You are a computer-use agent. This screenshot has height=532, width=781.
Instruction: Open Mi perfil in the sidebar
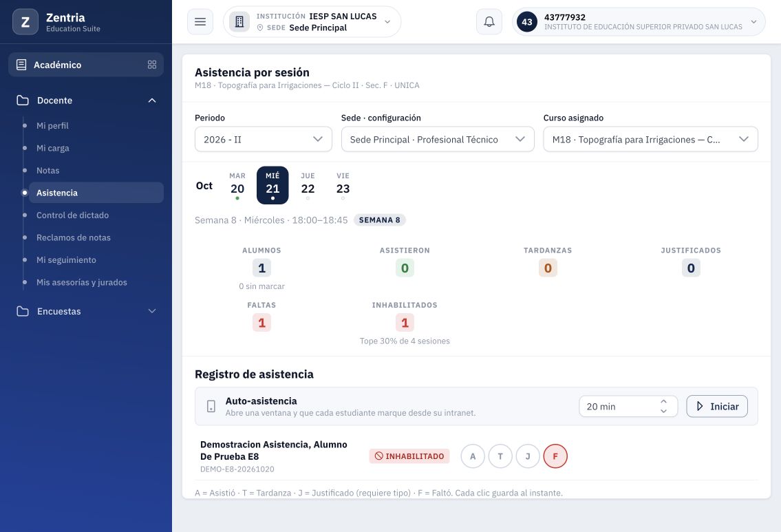[52, 125]
